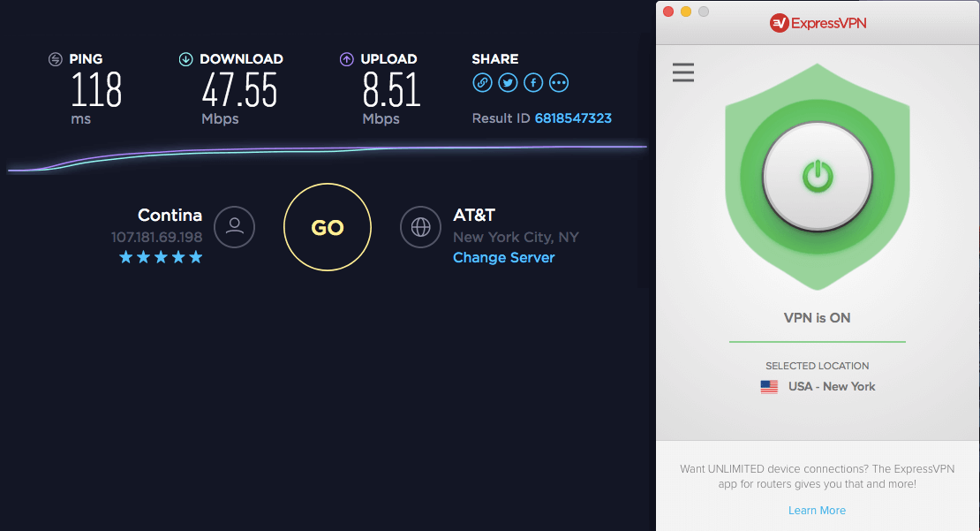Click the Ping icon
The height and width of the screenshot is (531, 980).
tap(56, 59)
